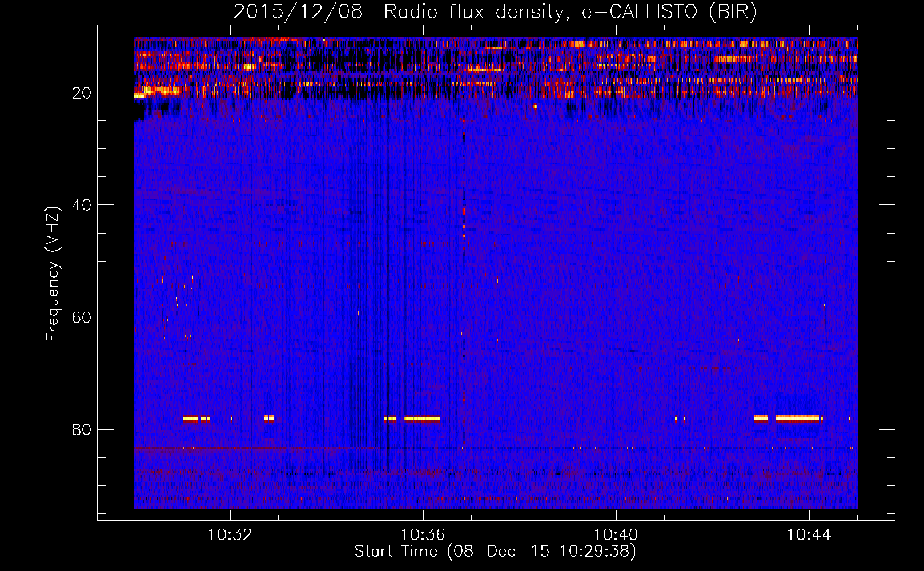Click the 10:36 time tick label
The height and width of the screenshot is (571, 924).
click(x=423, y=534)
